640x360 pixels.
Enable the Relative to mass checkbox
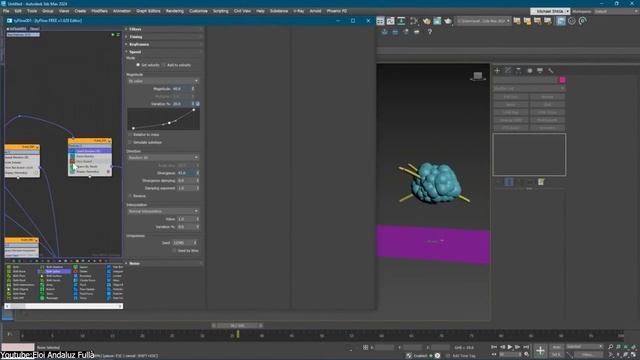(x=130, y=134)
